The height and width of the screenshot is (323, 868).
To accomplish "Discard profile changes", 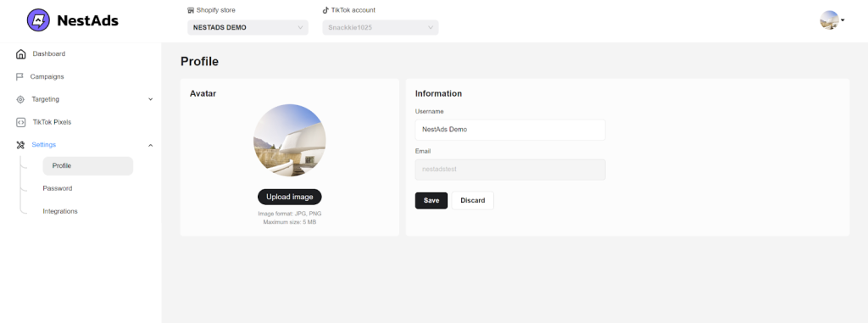I will point(473,201).
